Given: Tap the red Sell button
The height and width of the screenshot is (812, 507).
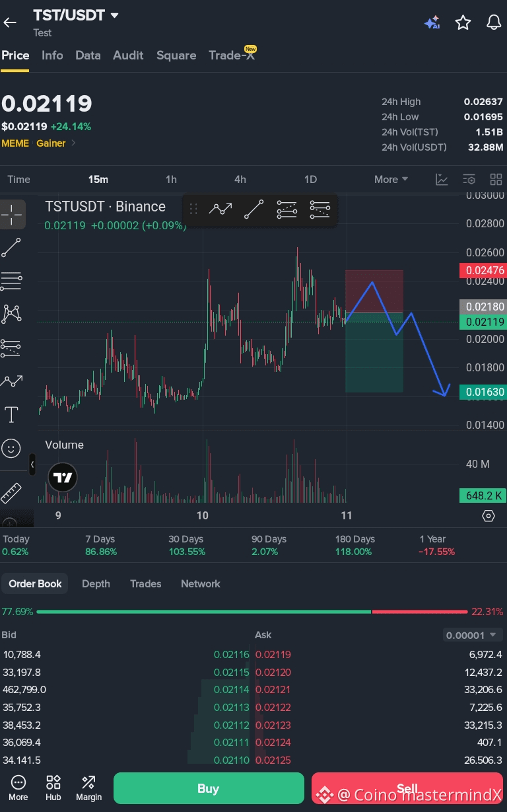Looking at the screenshot, I should point(407,788).
